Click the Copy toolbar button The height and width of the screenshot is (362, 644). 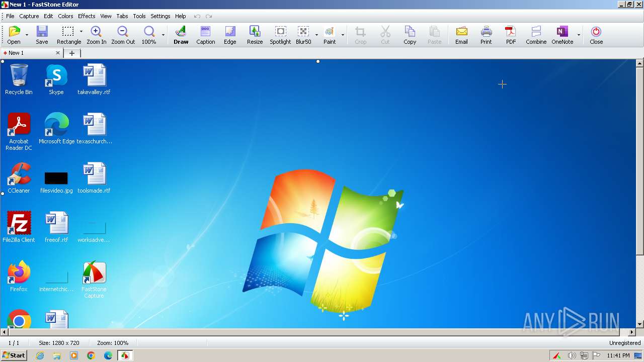coord(410,35)
